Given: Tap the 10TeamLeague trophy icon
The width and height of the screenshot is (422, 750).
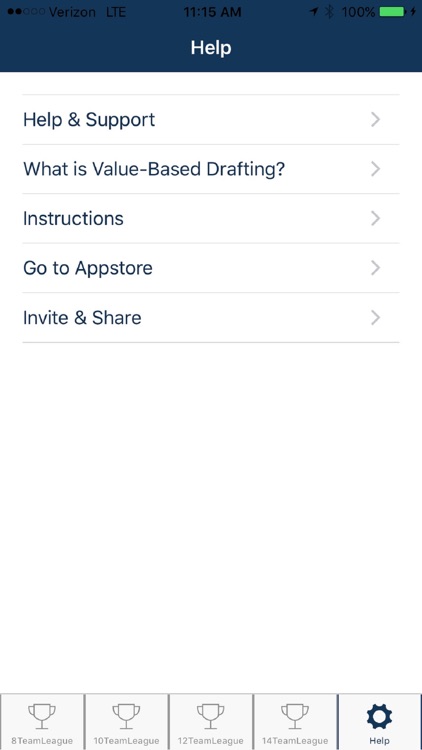Looking at the screenshot, I should pos(126,717).
